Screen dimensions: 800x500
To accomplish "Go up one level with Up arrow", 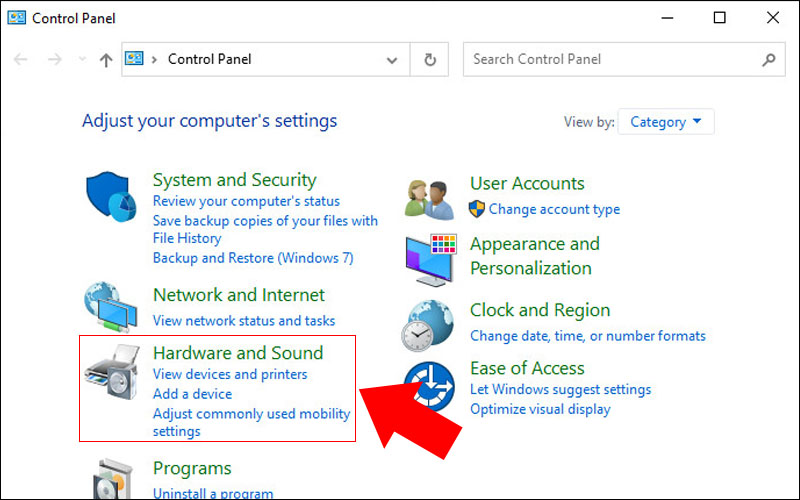I will (x=106, y=60).
